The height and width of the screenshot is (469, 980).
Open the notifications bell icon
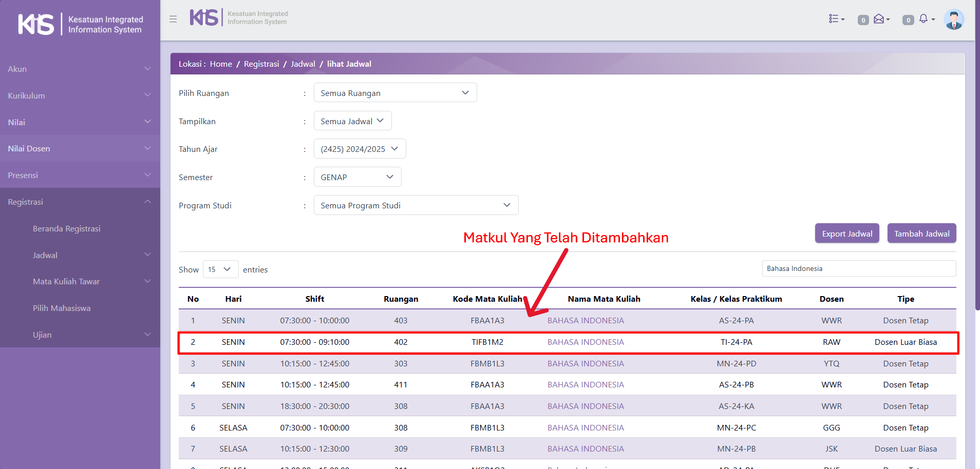pyautogui.click(x=925, y=19)
